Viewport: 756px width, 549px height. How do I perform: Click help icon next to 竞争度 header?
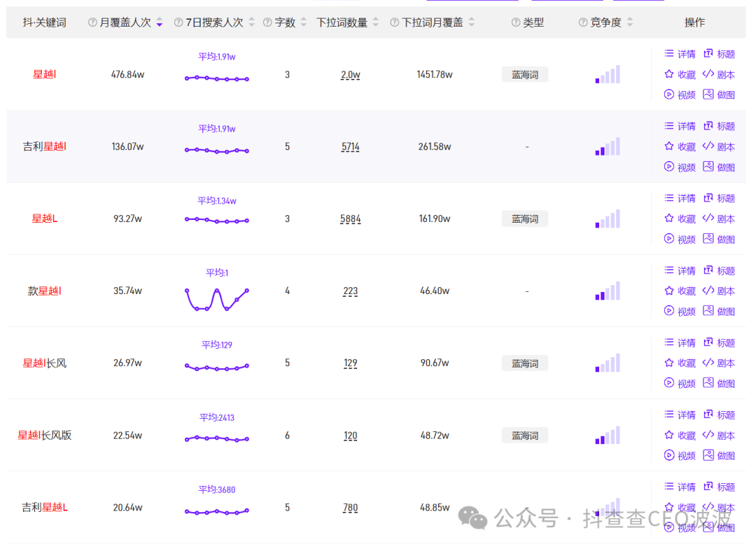tap(583, 22)
